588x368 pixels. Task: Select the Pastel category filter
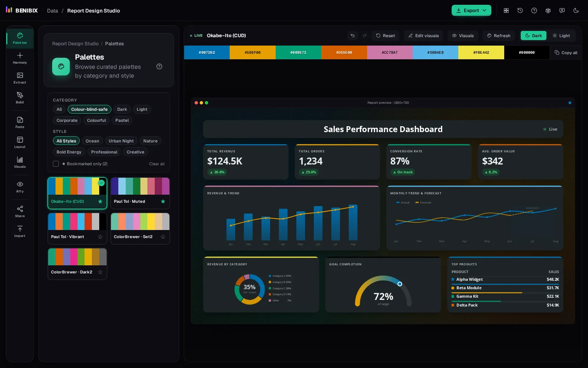(122, 120)
